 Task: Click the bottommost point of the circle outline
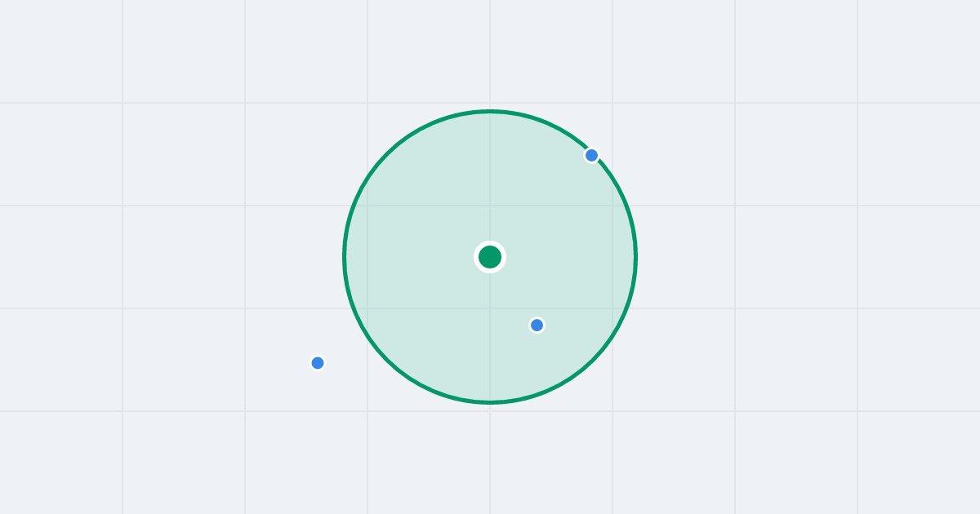(490, 402)
